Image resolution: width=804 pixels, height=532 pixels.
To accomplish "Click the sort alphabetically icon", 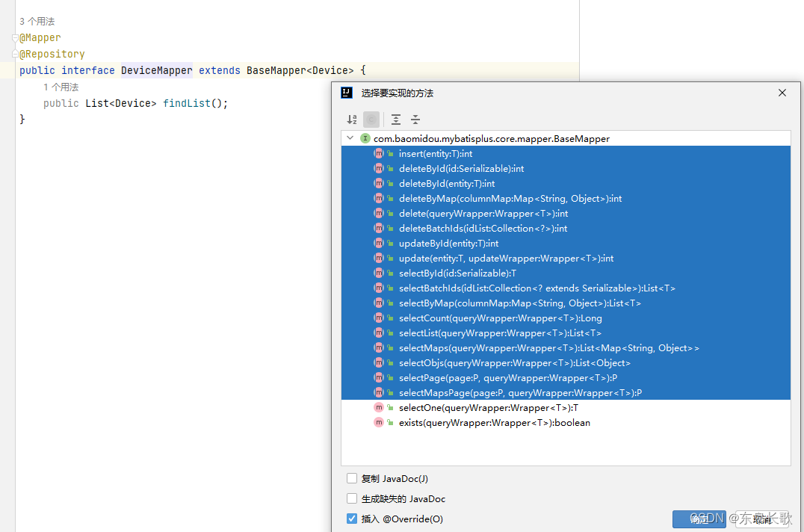I will click(352, 120).
